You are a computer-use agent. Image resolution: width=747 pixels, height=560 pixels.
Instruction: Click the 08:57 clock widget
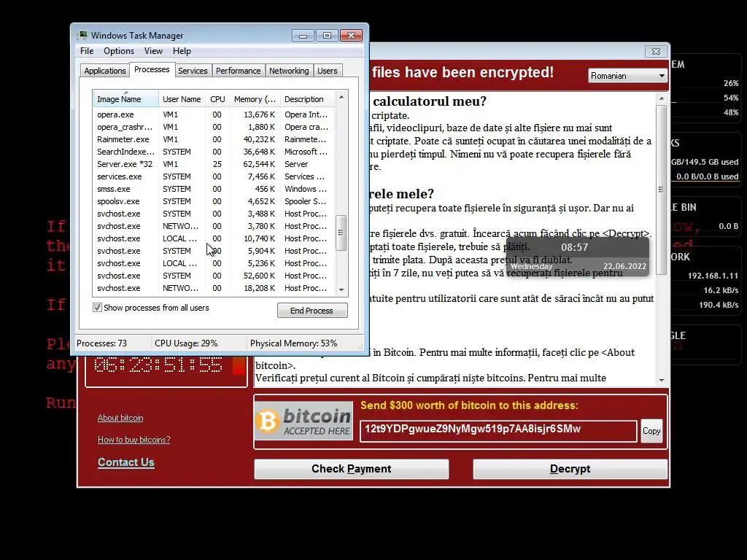575,247
